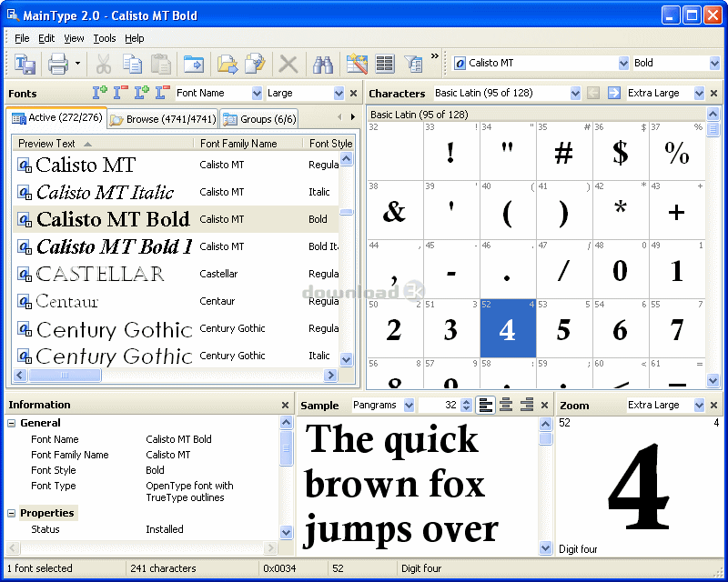Click the copy-to-folder icon
This screenshot has height=582, width=728.
(255, 64)
